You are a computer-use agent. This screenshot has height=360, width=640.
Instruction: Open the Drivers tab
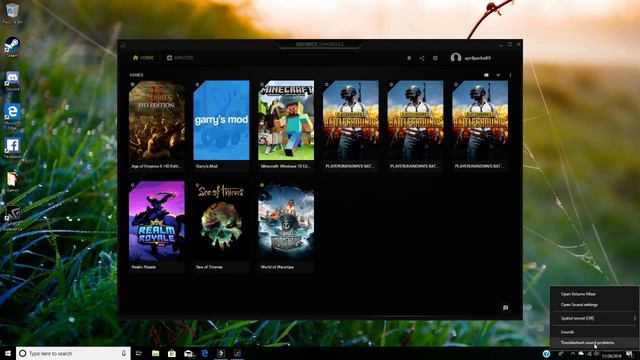(180, 58)
